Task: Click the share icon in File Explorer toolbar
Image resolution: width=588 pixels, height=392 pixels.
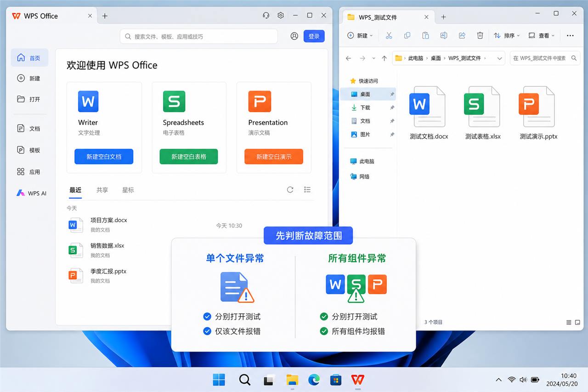Action: (462, 35)
